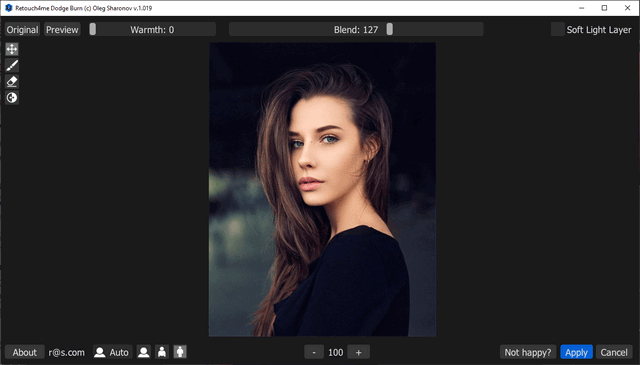Click the face-only detection icon
Image resolution: width=640 pixels, height=365 pixels.
coord(143,352)
